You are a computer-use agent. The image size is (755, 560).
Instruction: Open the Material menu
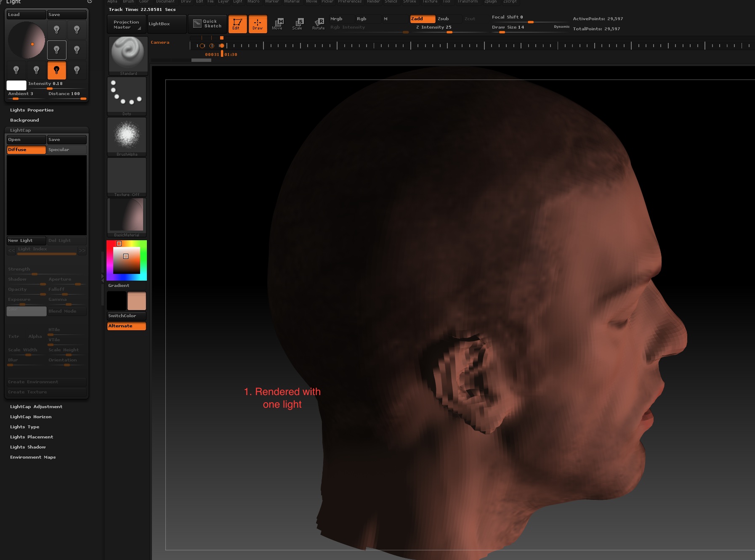pos(292,2)
